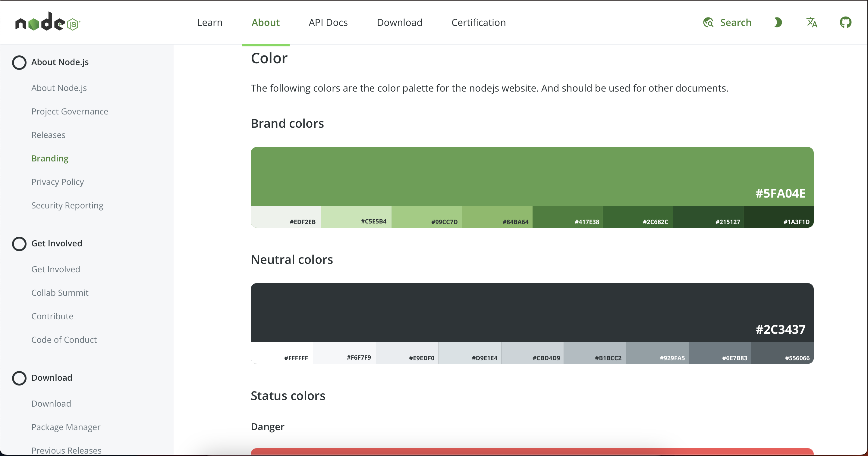Viewport: 868px width, 456px height.
Task: Click the circle icon beside About Node.js
Action: pos(19,62)
